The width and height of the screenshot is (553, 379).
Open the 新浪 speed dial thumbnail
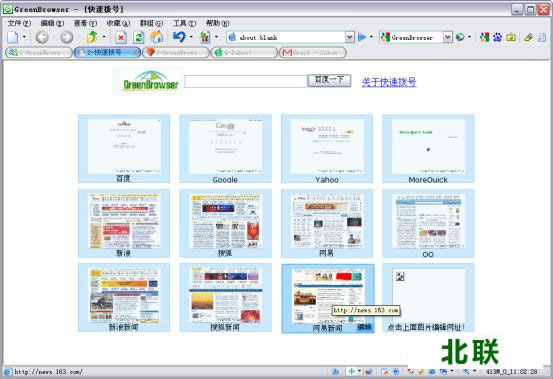[x=124, y=221]
